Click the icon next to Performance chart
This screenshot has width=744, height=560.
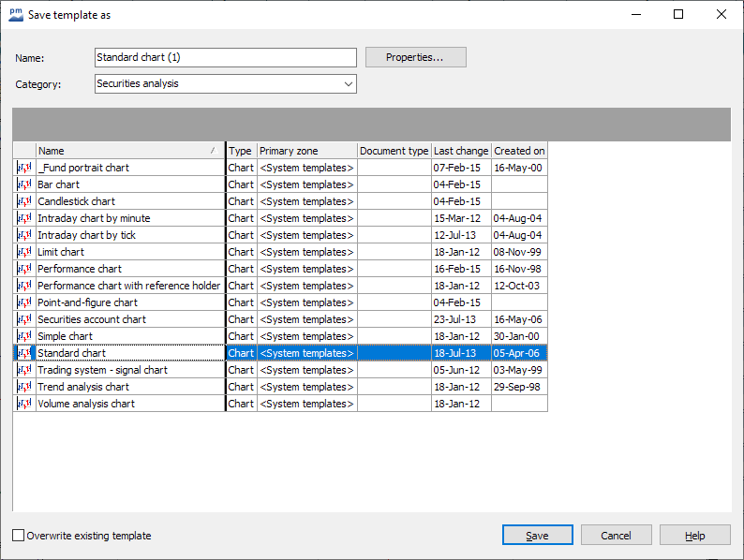click(x=24, y=269)
